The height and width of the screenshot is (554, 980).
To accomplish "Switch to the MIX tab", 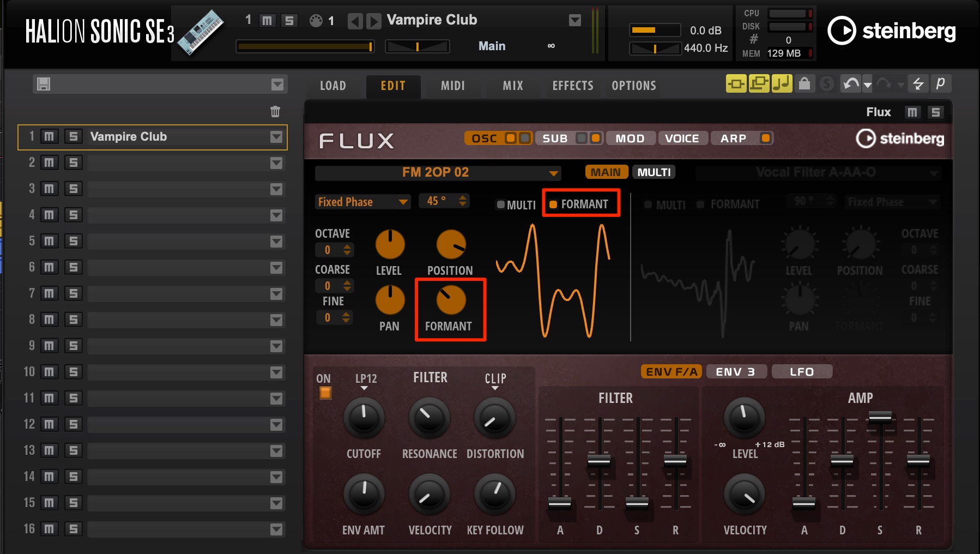I will point(513,86).
